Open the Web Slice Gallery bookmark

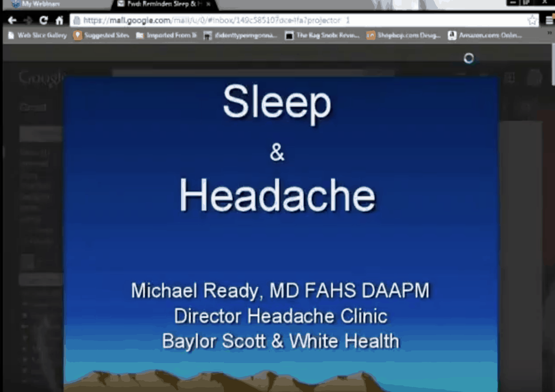(37, 35)
